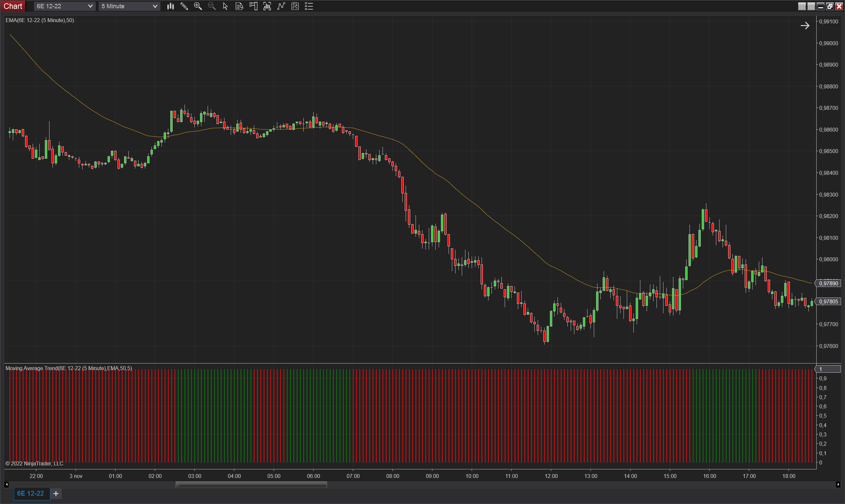Click the 12:00 time axis label
The height and width of the screenshot is (504, 845).
(551, 476)
